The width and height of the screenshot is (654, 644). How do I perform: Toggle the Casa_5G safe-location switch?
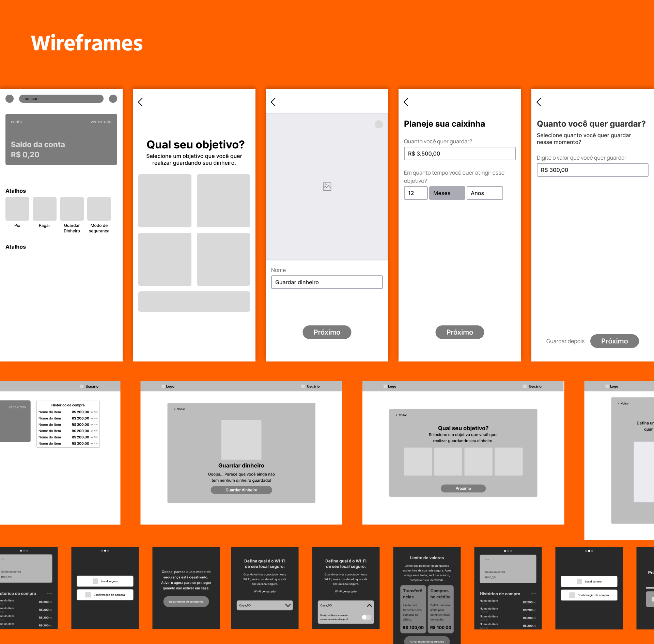click(x=366, y=617)
